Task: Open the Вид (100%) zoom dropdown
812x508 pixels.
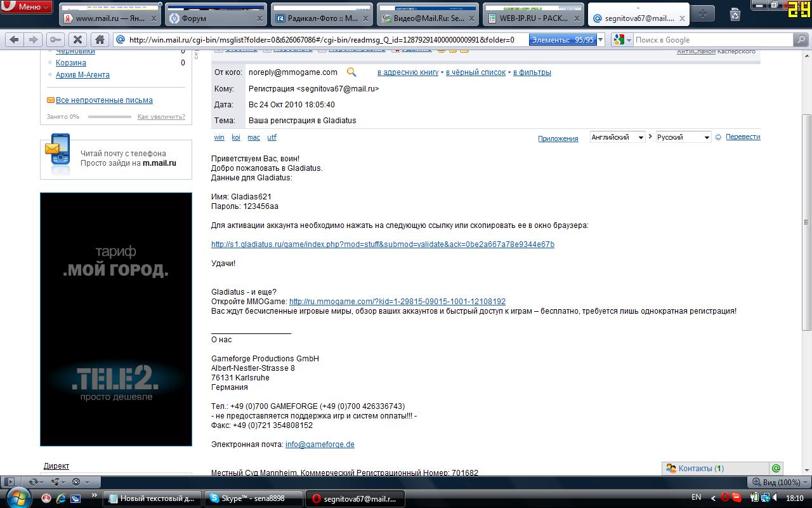Action: click(778, 483)
